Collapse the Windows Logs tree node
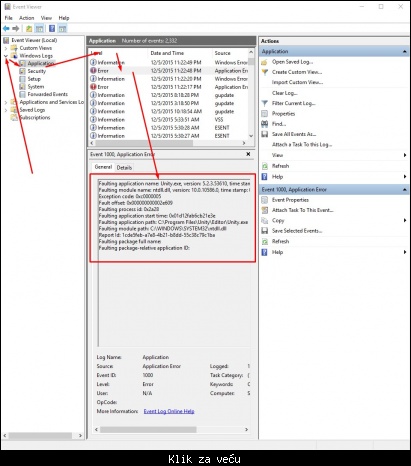Image resolution: width=411 pixels, height=466 pixels. coord(6,56)
